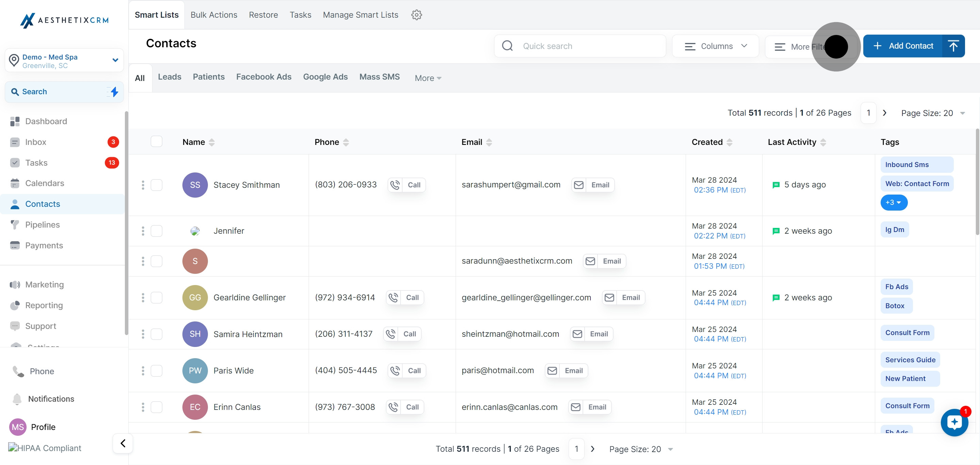Tick the checkbox for Paris Wide
The image size is (980, 465).
tap(157, 371)
